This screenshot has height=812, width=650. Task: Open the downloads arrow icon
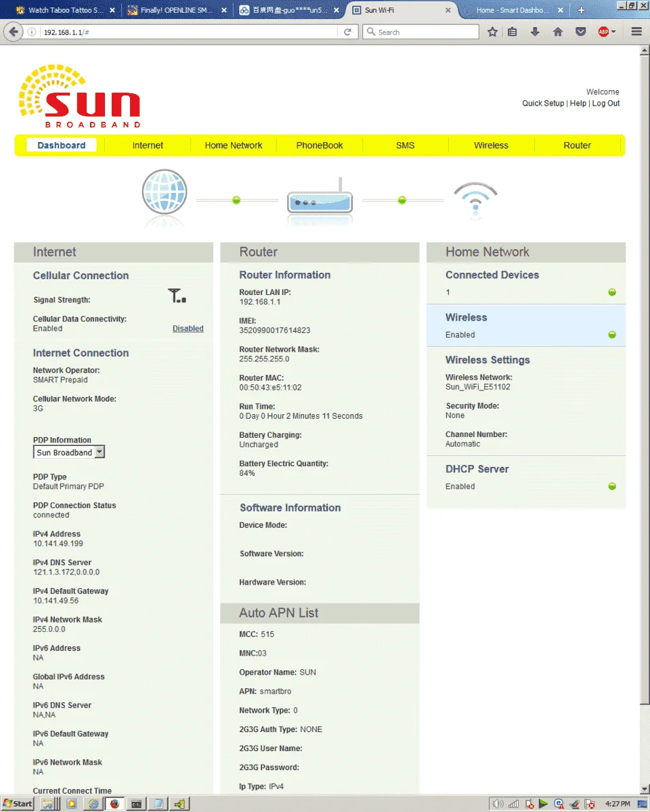[535, 32]
